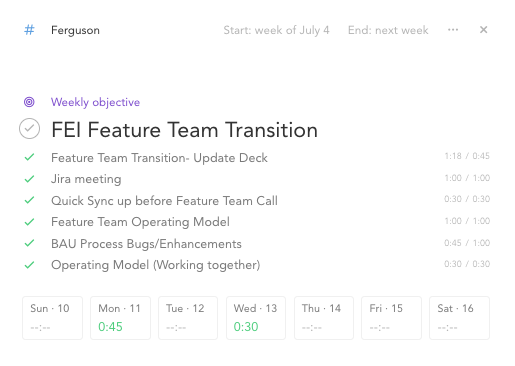
Task: Select the Fri · 15 day card
Action: 391,318
